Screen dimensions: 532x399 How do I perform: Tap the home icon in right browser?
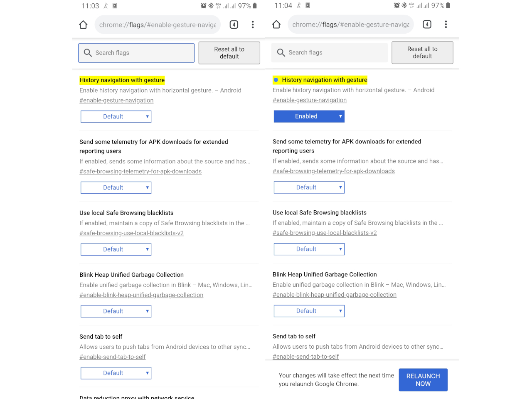click(276, 24)
